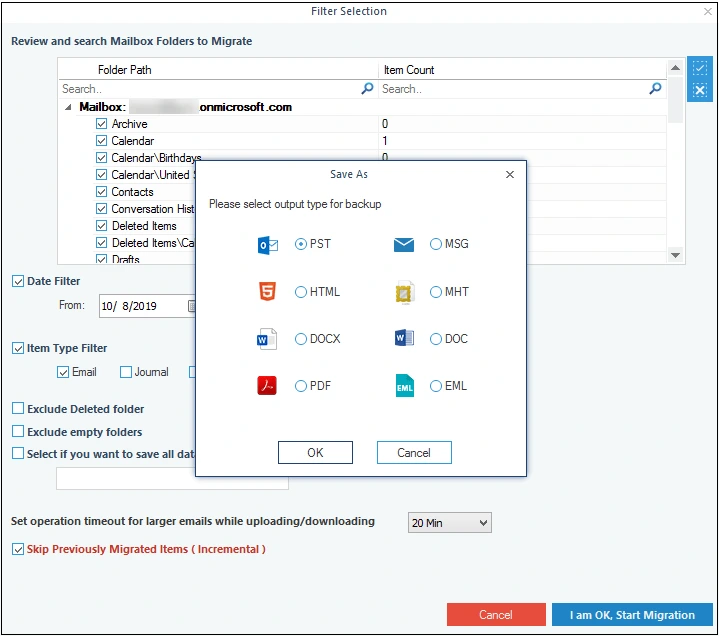Click the Outlook PST format icon
This screenshot has height=636, width=719.
pos(267,245)
